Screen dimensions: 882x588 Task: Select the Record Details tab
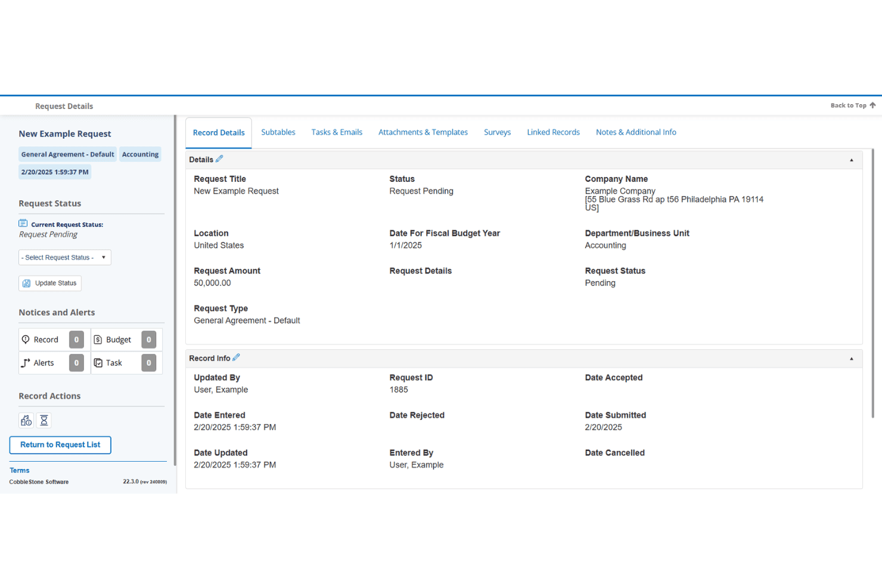219,133
